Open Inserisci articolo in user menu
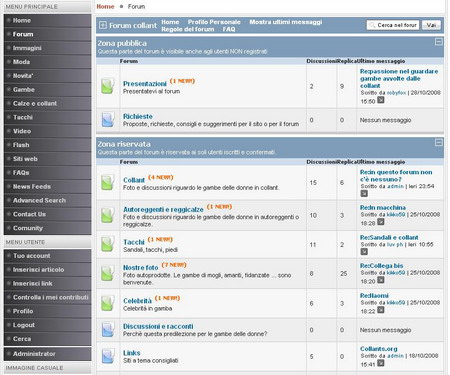Image resolution: width=450 pixels, height=375 pixels. pos(47,269)
